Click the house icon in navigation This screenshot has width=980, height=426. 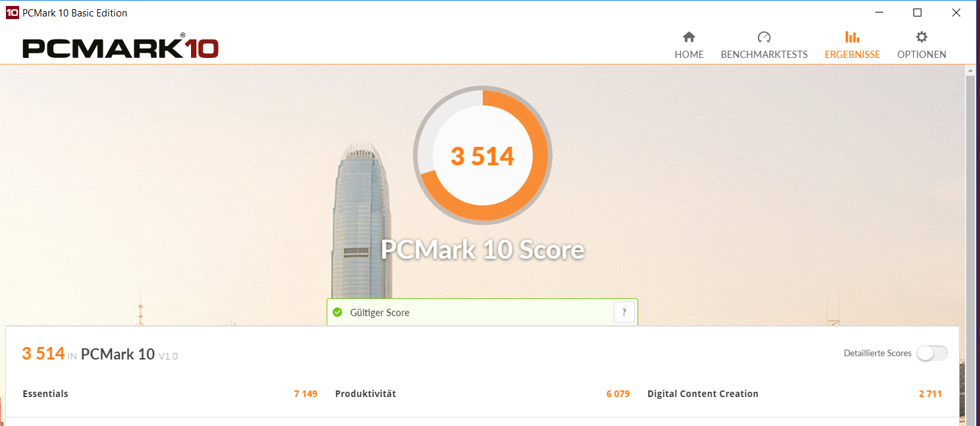tap(689, 37)
